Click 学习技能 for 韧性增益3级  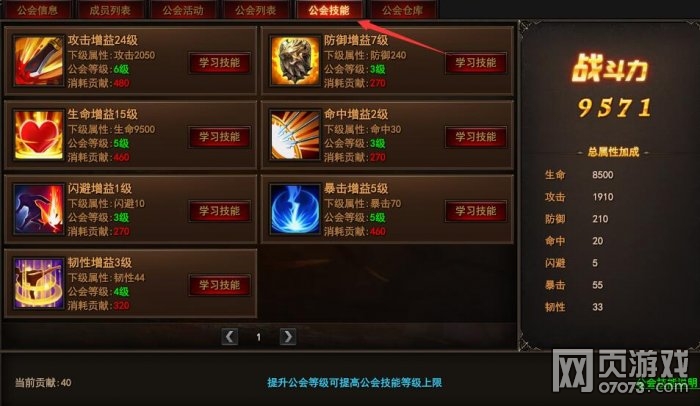click(x=219, y=285)
